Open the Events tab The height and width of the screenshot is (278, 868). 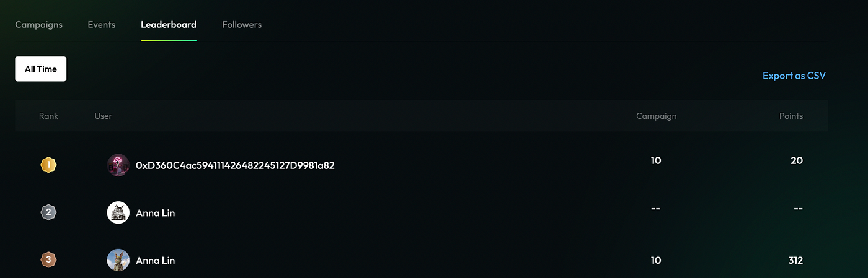pos(101,25)
